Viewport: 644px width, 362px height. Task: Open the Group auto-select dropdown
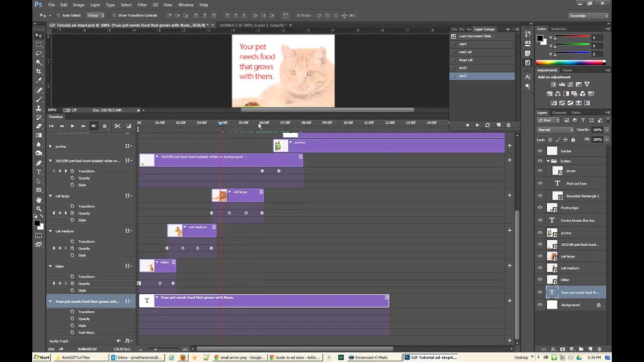95,16
